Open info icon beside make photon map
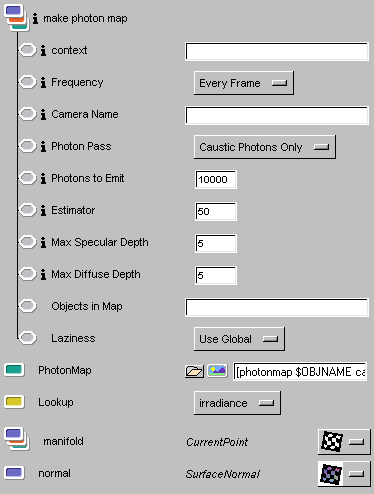Image resolution: width=374 pixels, height=494 pixels. (35, 18)
